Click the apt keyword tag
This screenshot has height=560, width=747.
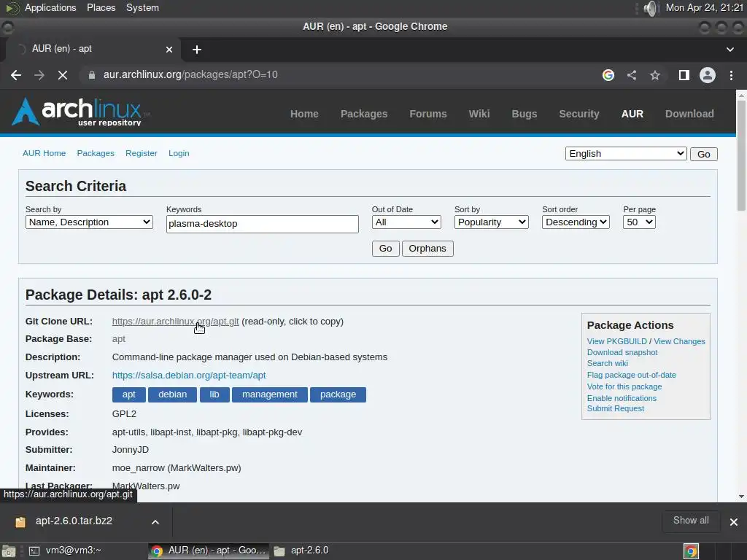pyautogui.click(x=128, y=394)
